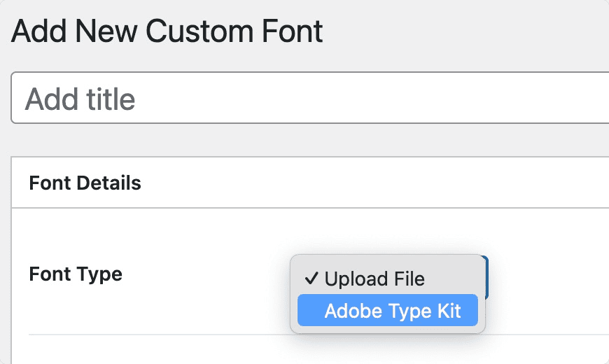Viewport: 609px width, 364px height.
Task: Click the checkmark beside Upload File
Action: (312, 279)
